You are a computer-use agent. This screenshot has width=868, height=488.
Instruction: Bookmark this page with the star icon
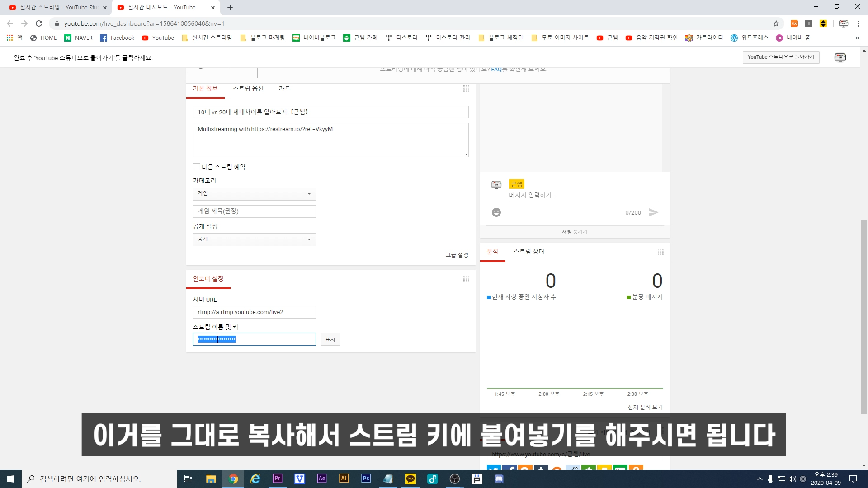[776, 23]
